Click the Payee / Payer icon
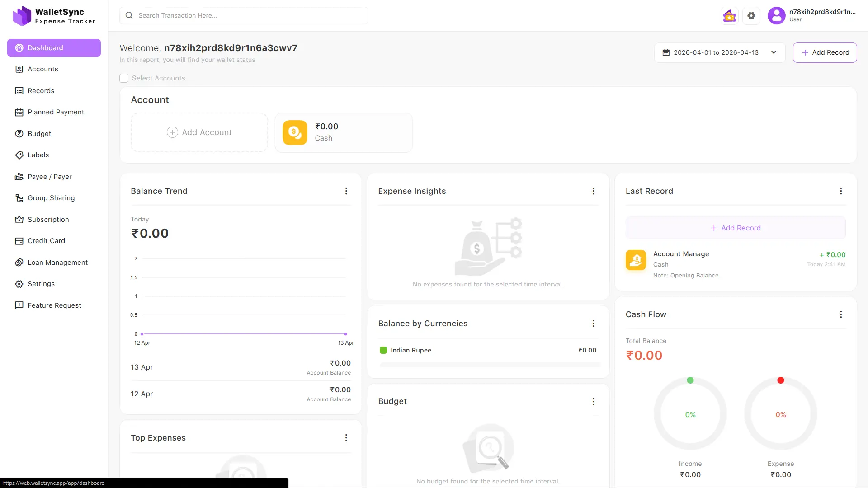Screen dimensions: 868x488 click(x=19, y=177)
